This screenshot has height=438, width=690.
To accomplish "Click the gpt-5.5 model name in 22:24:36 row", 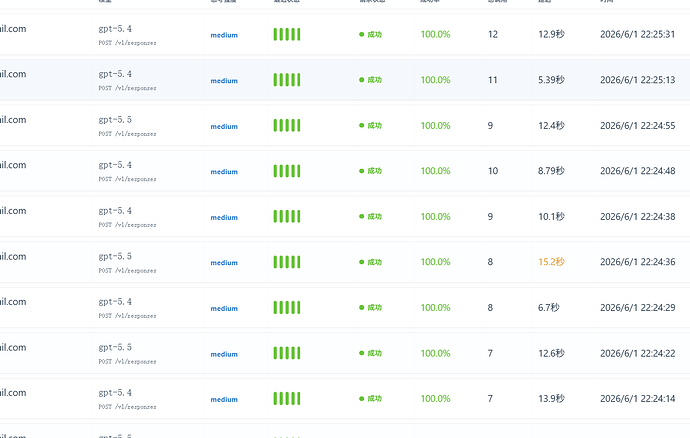I will (115, 257).
